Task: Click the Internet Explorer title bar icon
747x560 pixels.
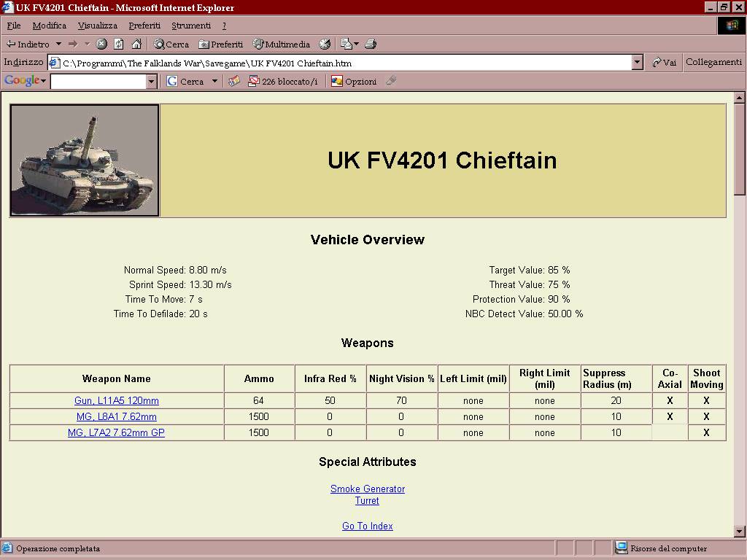Action: (x=7, y=7)
